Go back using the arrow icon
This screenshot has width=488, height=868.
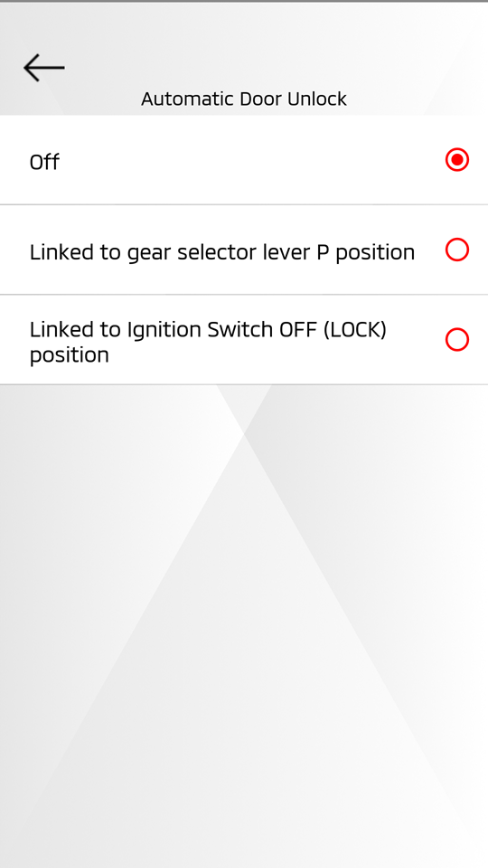44,68
